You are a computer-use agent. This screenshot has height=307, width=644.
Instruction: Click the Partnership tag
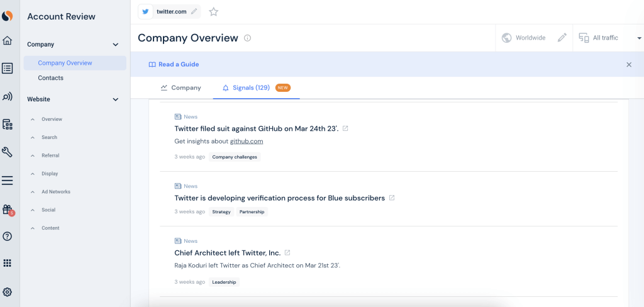pos(252,212)
